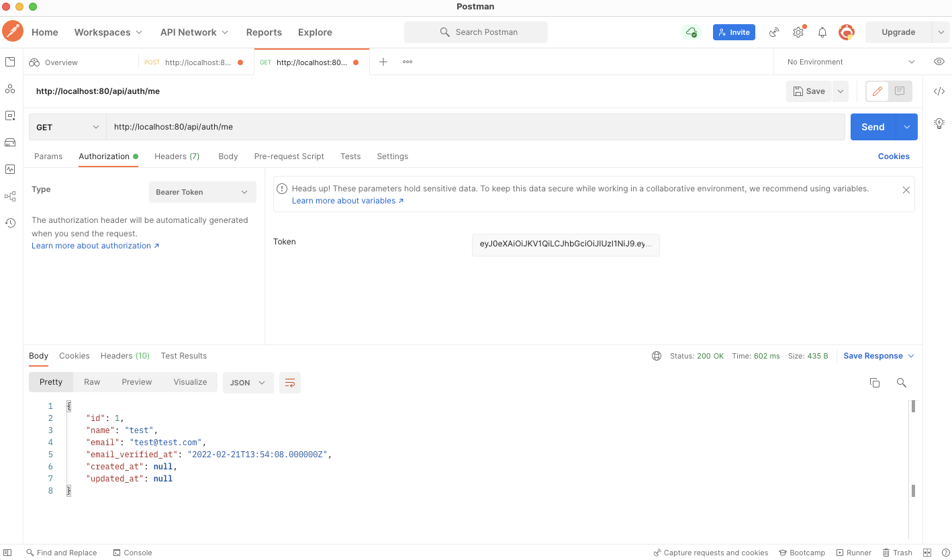
Task: Open the Workspaces dropdown
Action: pyautogui.click(x=108, y=32)
